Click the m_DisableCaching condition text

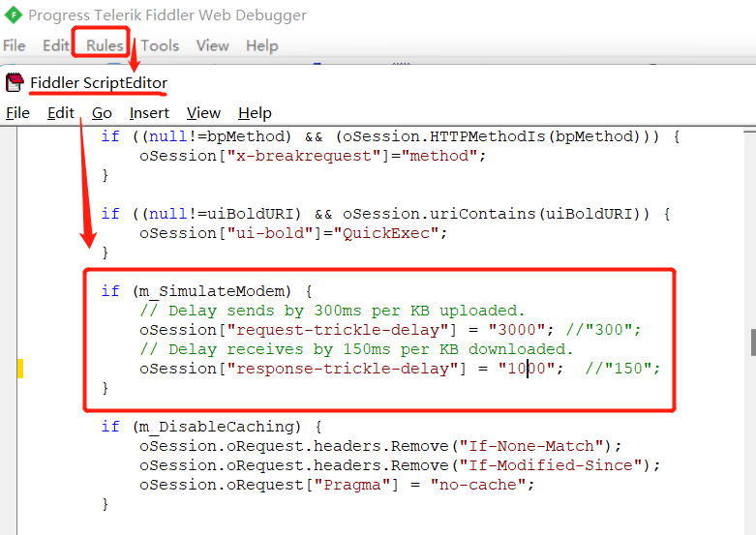217,427
